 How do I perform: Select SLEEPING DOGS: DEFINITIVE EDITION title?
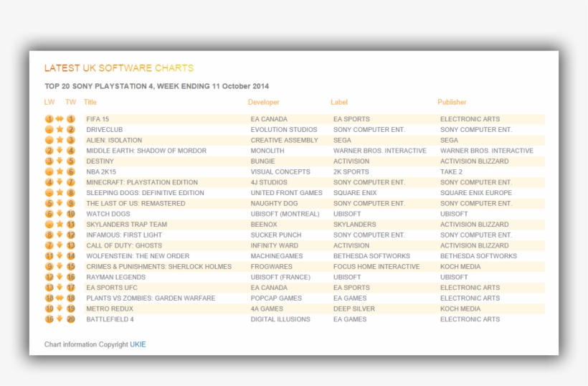(x=145, y=192)
